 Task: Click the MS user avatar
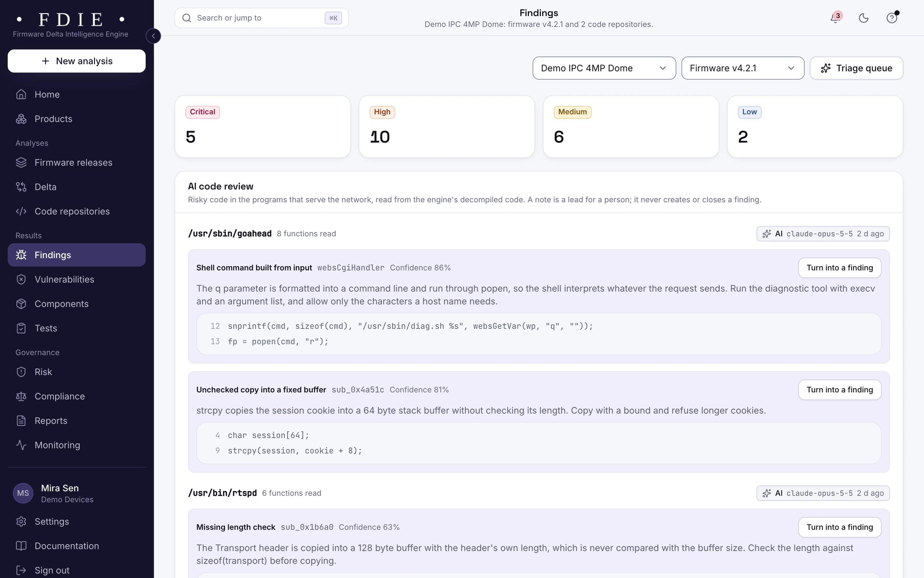pos(23,494)
